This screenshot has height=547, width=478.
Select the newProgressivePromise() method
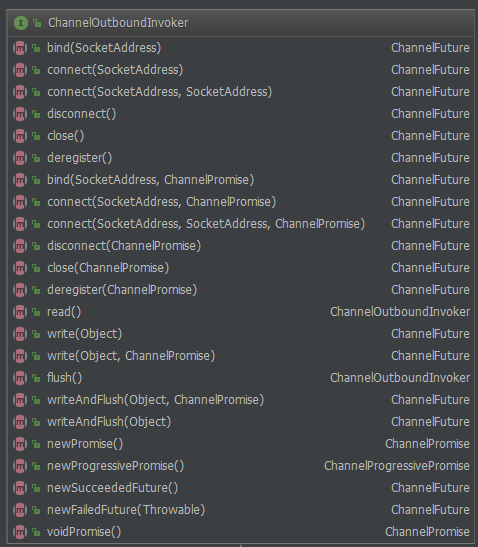click(115, 466)
